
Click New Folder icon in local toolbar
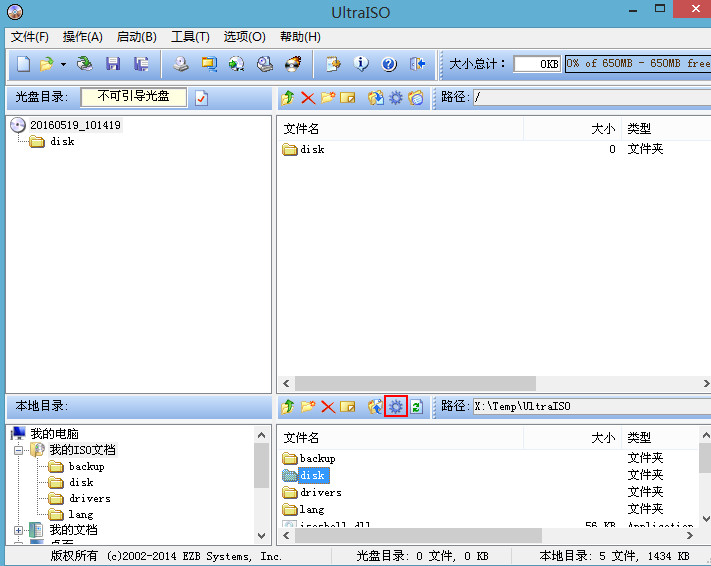pos(308,406)
